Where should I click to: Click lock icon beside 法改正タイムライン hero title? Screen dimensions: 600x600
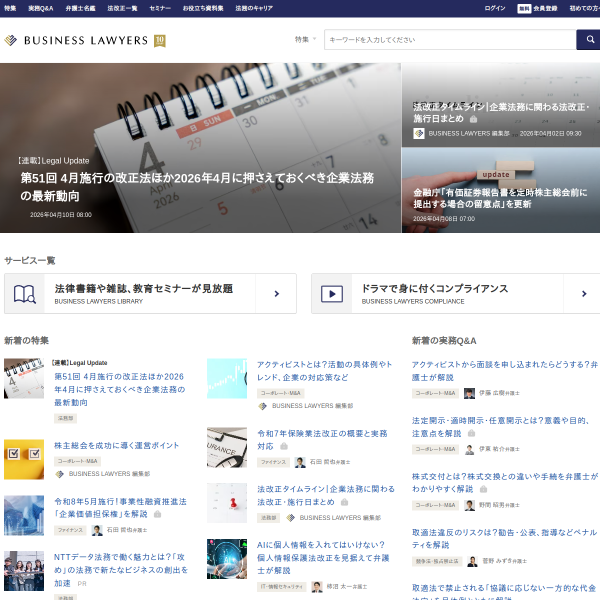(473, 119)
